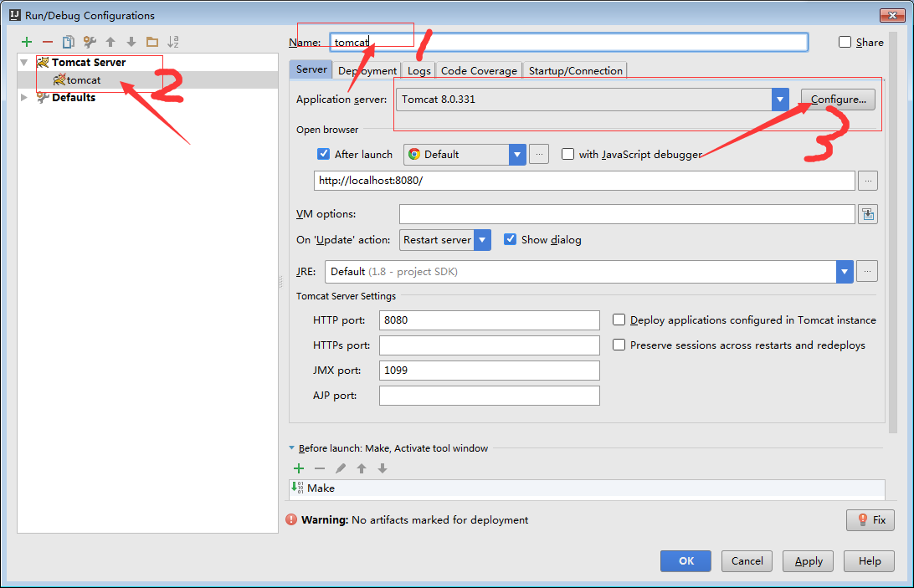The image size is (914, 588).
Task: Edit the before launch task with pencil icon
Action: [341, 468]
